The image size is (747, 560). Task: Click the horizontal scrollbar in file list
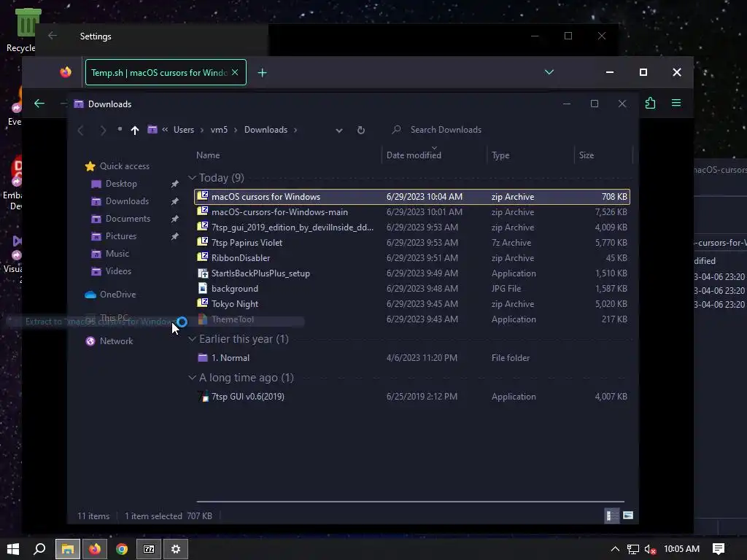(410, 502)
